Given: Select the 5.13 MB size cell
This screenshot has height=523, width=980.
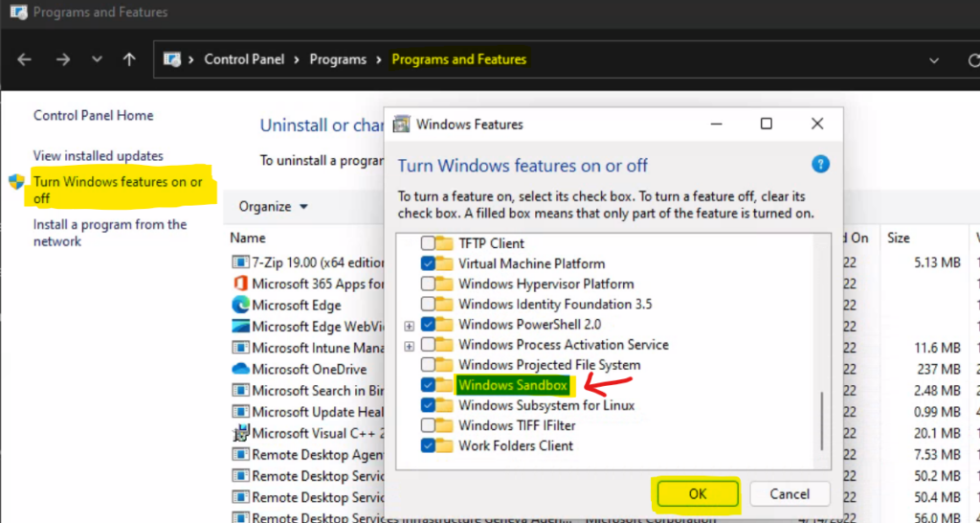Looking at the screenshot, I should 937,262.
